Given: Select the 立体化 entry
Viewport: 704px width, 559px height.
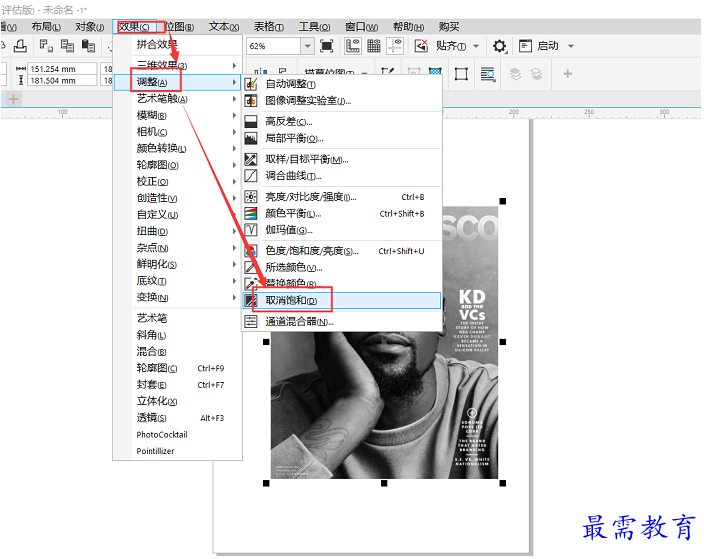Looking at the screenshot, I should click(177, 401).
